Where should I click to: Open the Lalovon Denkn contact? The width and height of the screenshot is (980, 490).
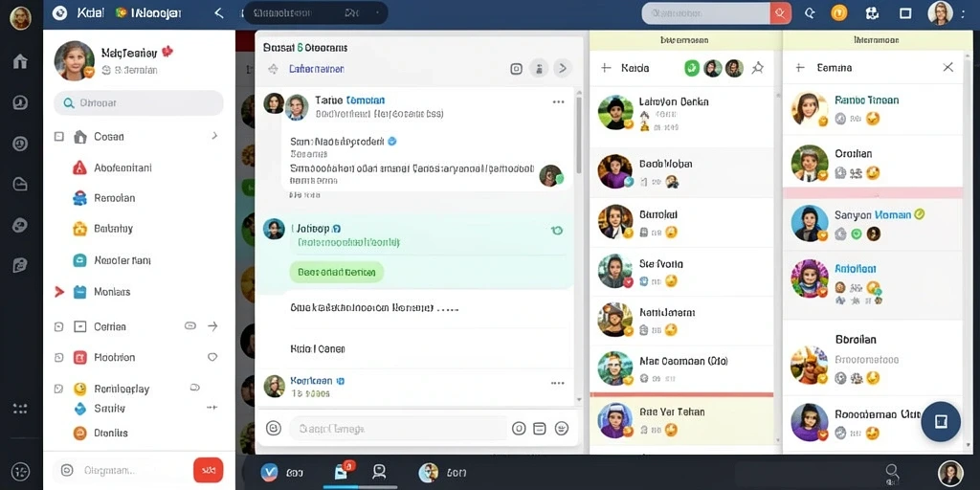pyautogui.click(x=681, y=113)
